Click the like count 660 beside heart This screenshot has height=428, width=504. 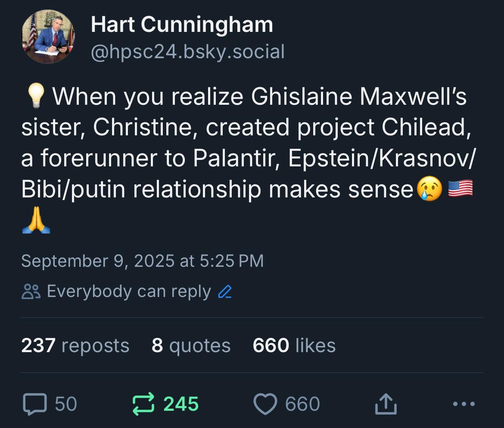coord(302,404)
